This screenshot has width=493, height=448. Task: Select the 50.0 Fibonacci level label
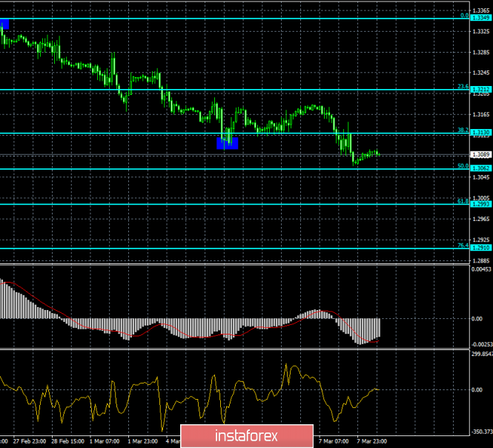click(463, 166)
